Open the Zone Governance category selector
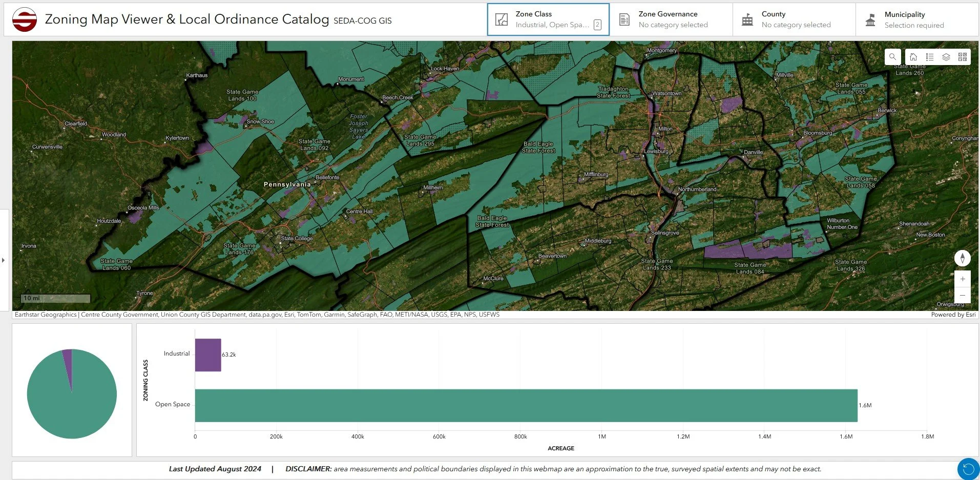980x480 pixels. tap(671, 19)
